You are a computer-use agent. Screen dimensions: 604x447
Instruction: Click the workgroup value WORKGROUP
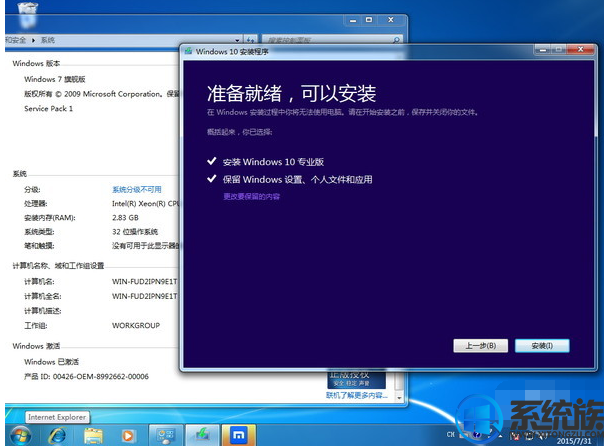[x=136, y=326]
